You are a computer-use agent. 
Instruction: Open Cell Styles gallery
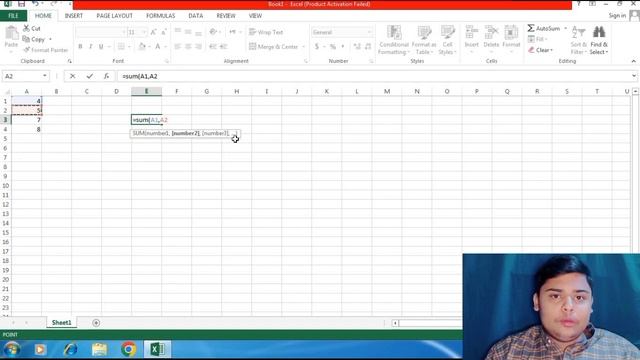click(x=447, y=40)
